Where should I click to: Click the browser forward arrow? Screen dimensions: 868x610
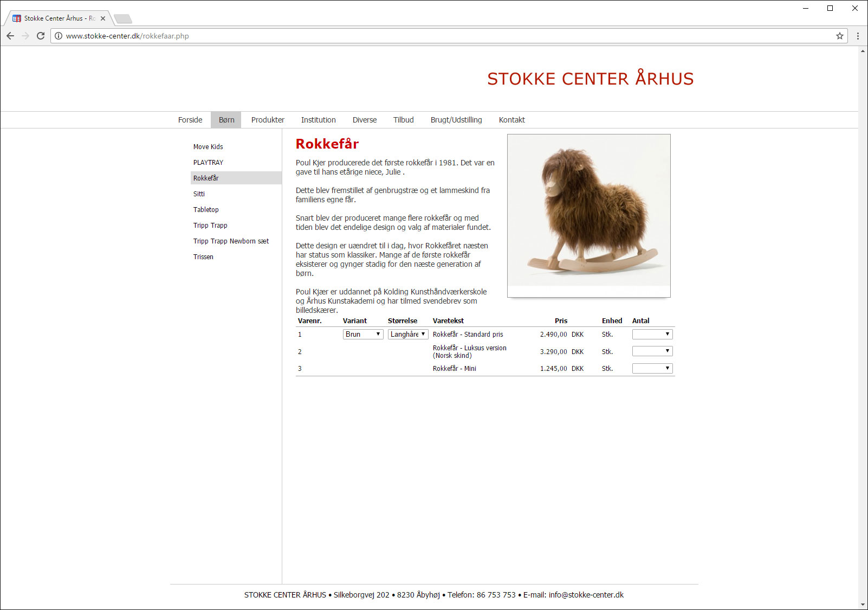click(25, 36)
